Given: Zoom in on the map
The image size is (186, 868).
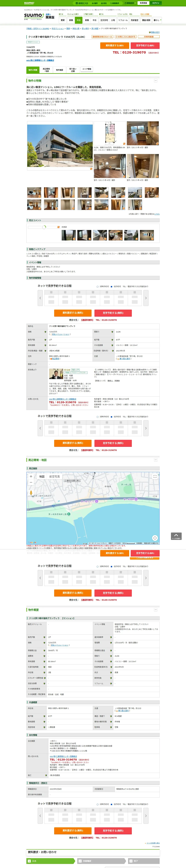Looking at the screenshot, I should click(31, 476).
